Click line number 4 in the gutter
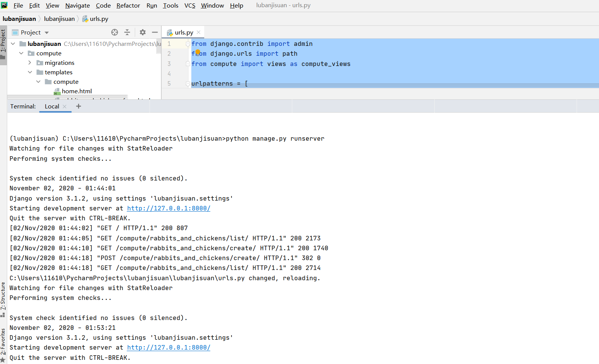This screenshot has height=364, width=599. coord(169,74)
